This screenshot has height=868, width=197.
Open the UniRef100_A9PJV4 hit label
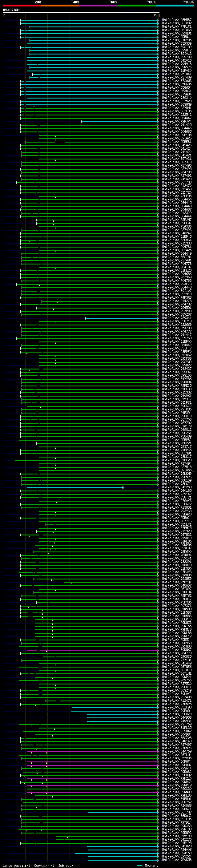pyautogui.click(x=177, y=122)
